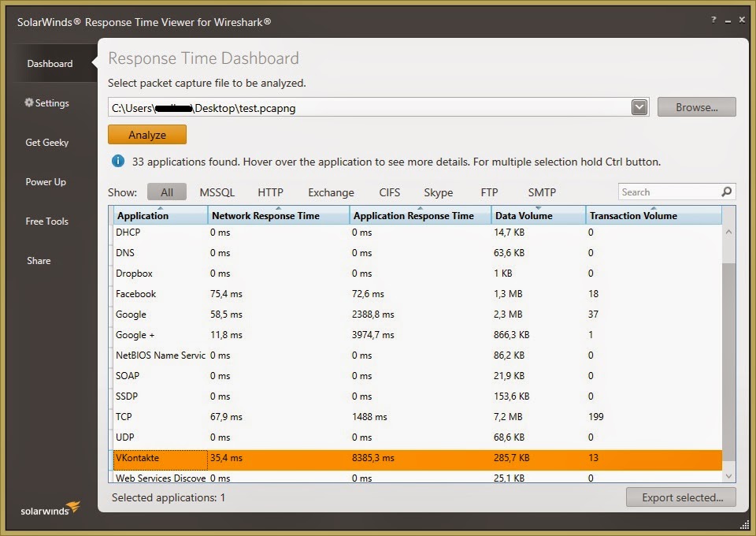Click the Settings gear icon in sidebar

(29, 102)
